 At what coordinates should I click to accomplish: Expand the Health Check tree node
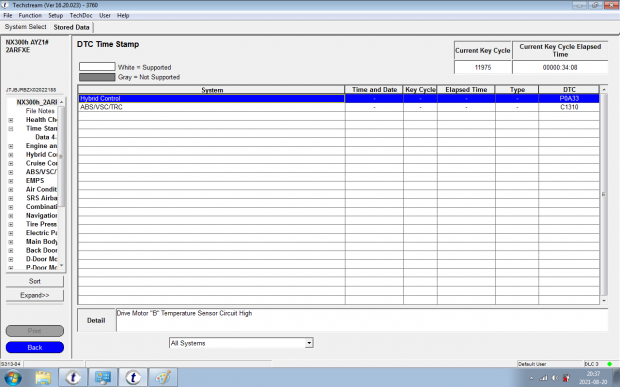click(x=11, y=120)
